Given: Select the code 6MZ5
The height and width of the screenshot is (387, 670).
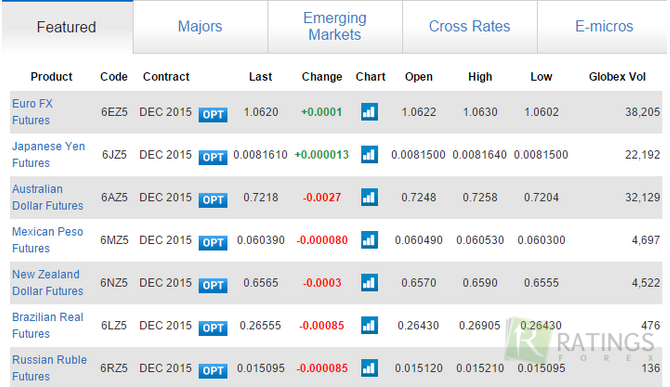Looking at the screenshot, I should 114,240.
